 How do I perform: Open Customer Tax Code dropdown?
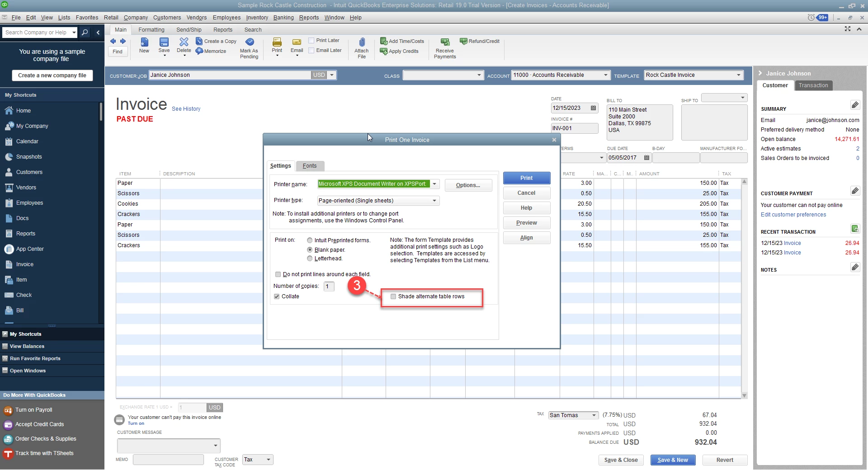click(x=269, y=460)
